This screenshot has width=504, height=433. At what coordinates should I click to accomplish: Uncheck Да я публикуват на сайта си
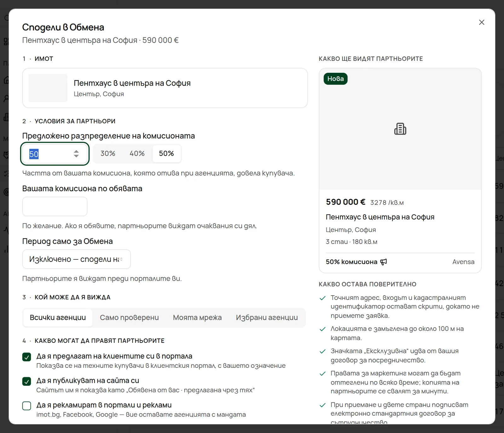[x=27, y=381]
